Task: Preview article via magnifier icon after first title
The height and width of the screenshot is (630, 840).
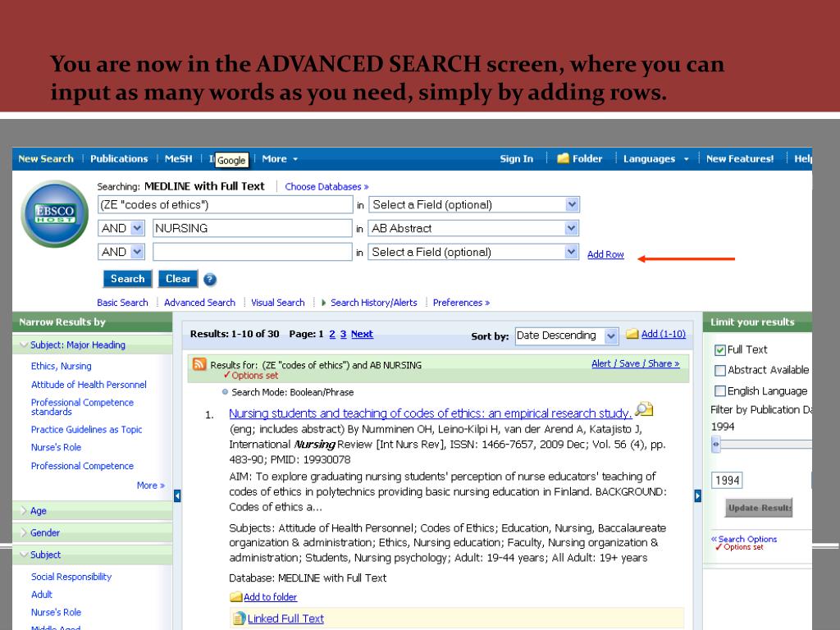Action: click(x=644, y=410)
